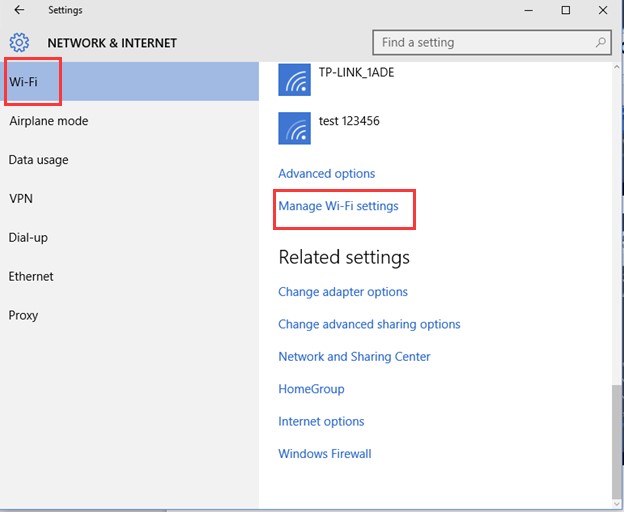Screen dimensions: 624x512
Task: Click the TP-LINK_1ADE Wi-Fi signal icon
Action: (294, 80)
